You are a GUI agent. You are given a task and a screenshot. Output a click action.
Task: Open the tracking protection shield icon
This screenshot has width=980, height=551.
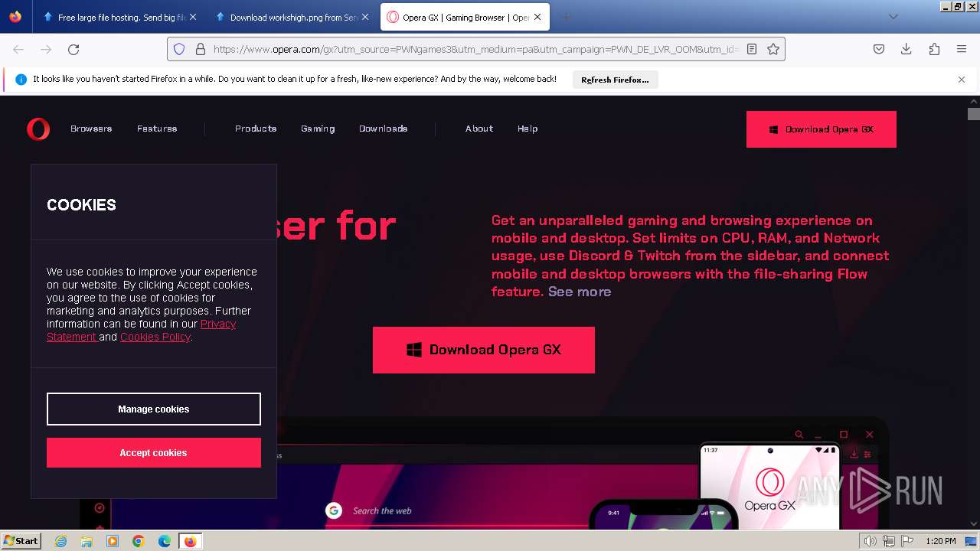pos(179,49)
